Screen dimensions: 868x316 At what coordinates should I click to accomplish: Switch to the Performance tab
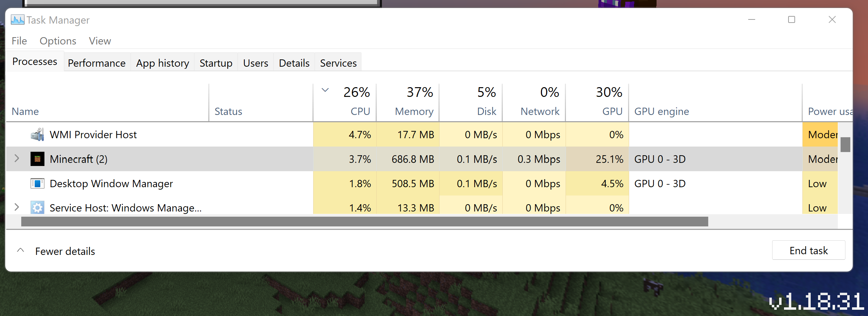pos(97,63)
